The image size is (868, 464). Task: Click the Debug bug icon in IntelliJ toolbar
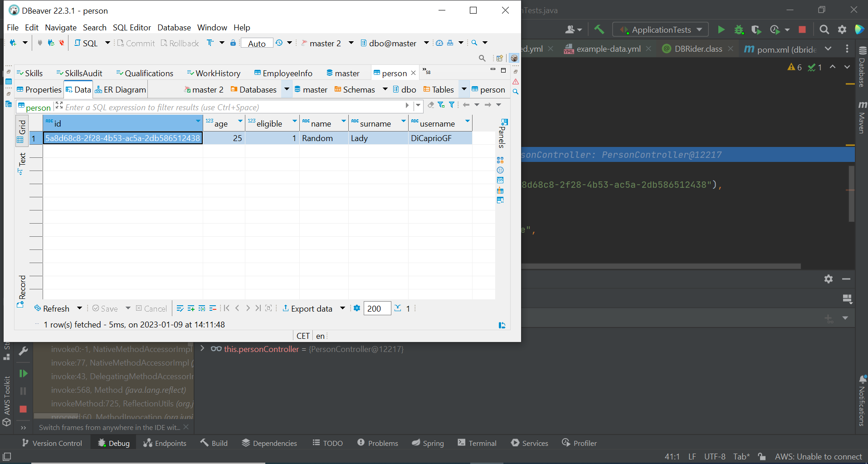coord(739,29)
